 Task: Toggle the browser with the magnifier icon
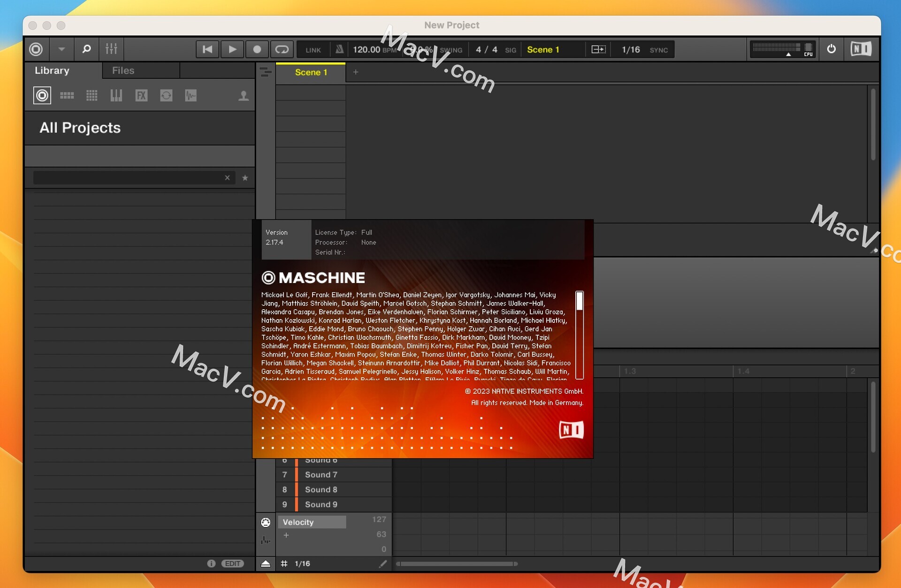[x=86, y=49]
